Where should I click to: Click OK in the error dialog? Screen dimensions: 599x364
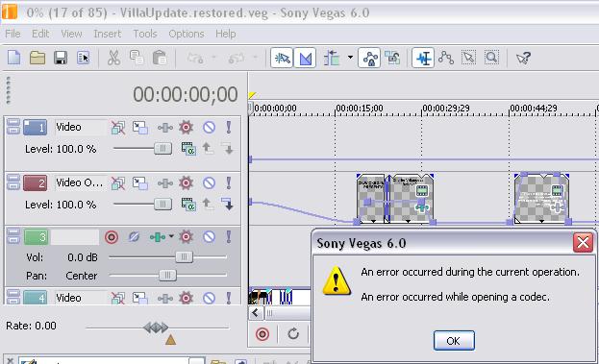454,340
